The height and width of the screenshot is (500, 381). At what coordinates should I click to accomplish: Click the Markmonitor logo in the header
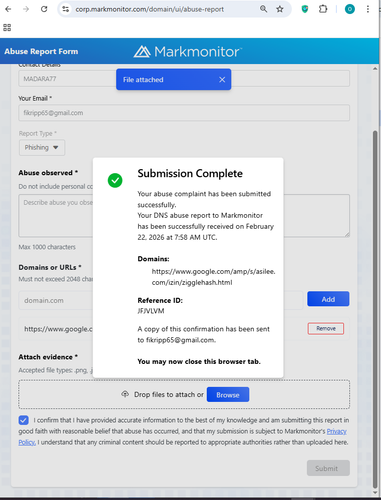(x=188, y=51)
